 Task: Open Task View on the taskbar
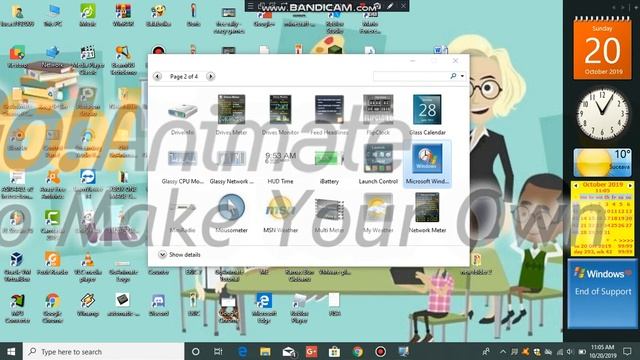[x=218, y=351]
